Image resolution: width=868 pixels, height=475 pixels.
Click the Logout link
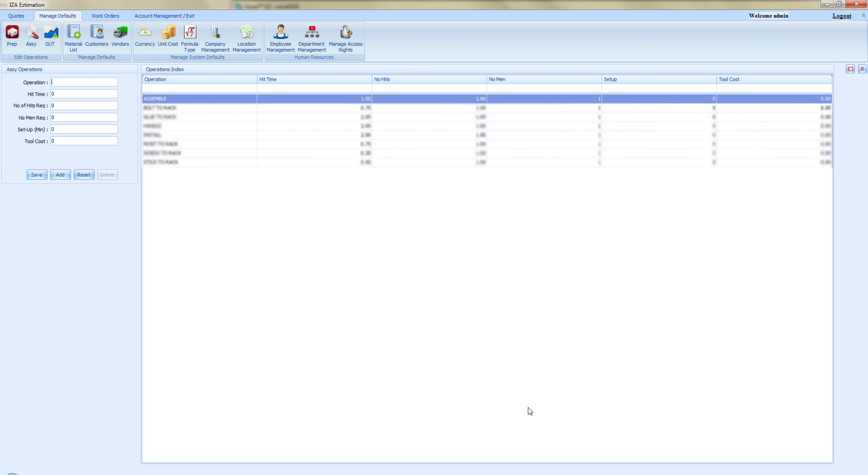[841, 16]
